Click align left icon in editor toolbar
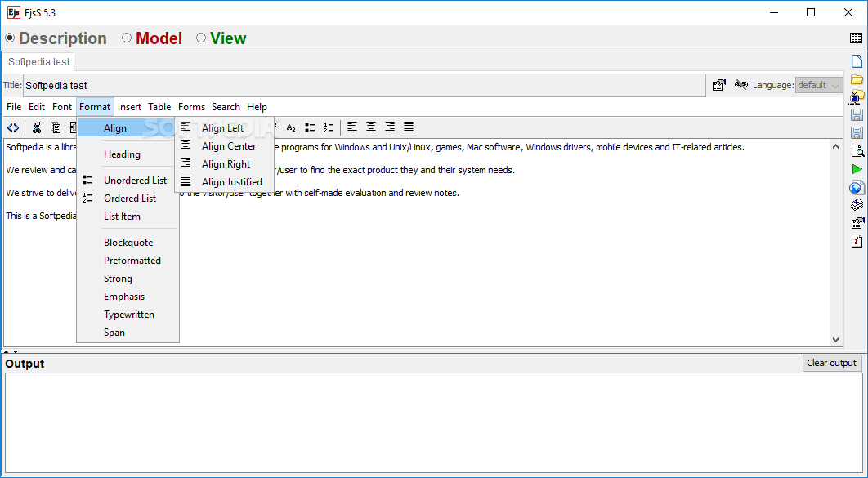The width and height of the screenshot is (868, 478). pos(352,127)
